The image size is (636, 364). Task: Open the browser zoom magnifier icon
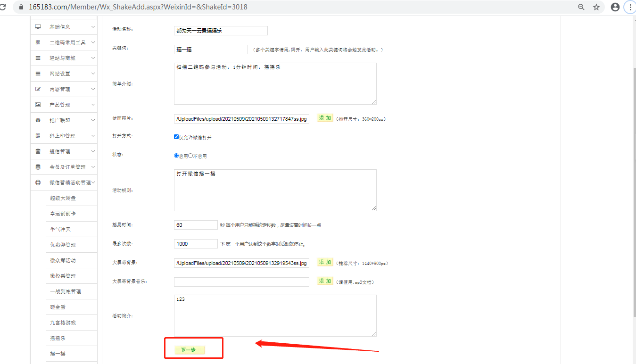tap(581, 7)
